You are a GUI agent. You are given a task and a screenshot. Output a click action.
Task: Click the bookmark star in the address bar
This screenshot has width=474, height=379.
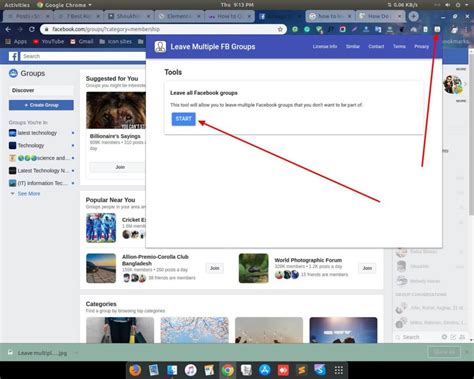click(x=280, y=29)
